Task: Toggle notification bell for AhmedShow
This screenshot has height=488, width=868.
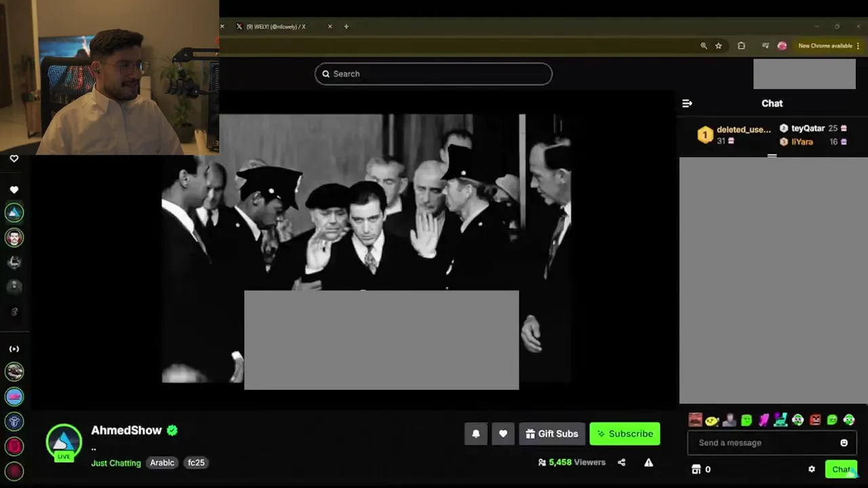Action: 476,434
